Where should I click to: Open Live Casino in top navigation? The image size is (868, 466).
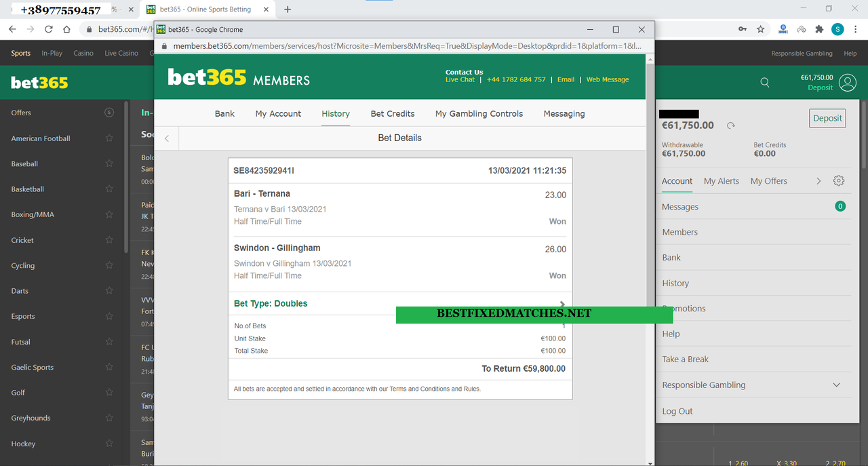coord(121,53)
